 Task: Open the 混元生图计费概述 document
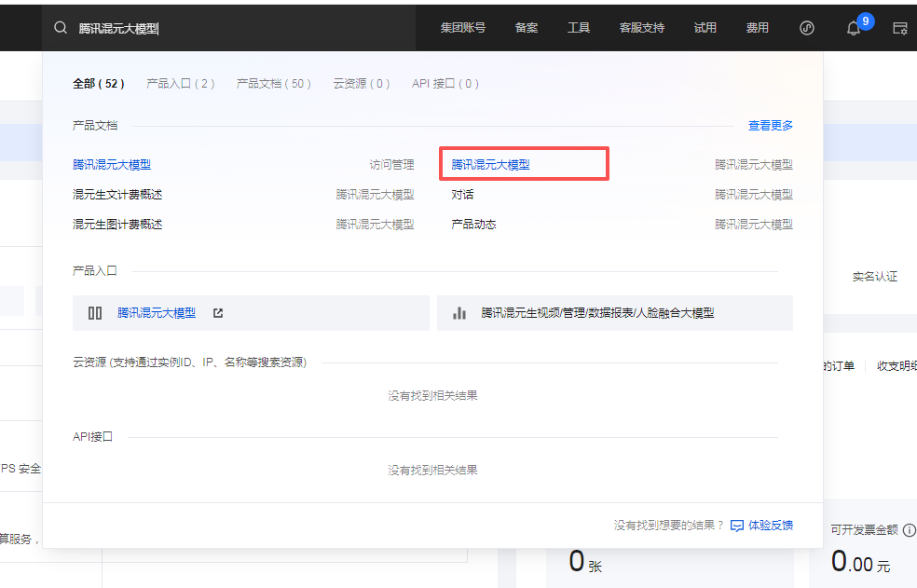[117, 224]
